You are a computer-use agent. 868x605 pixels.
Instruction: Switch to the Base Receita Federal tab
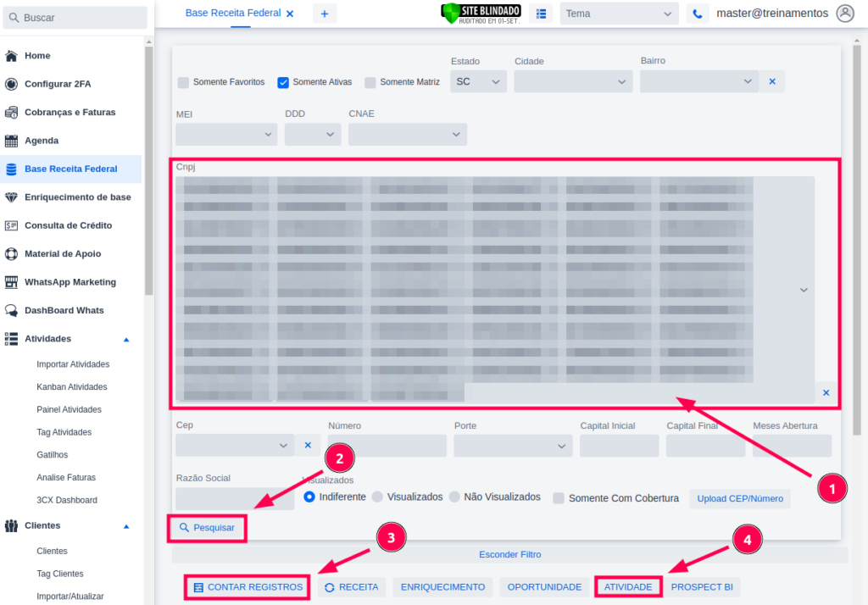pyautogui.click(x=232, y=14)
